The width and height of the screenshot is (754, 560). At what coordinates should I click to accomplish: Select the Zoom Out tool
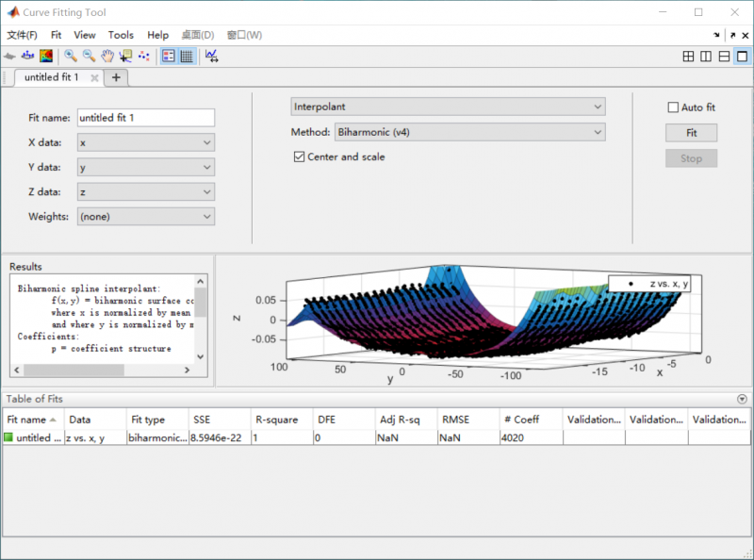[89, 57]
